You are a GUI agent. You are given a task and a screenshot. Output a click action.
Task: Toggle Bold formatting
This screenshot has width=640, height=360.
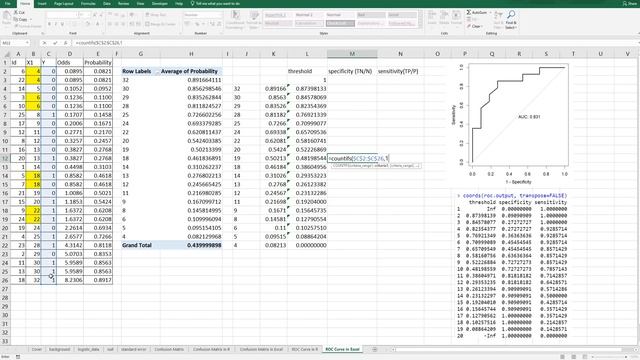click(x=49, y=24)
